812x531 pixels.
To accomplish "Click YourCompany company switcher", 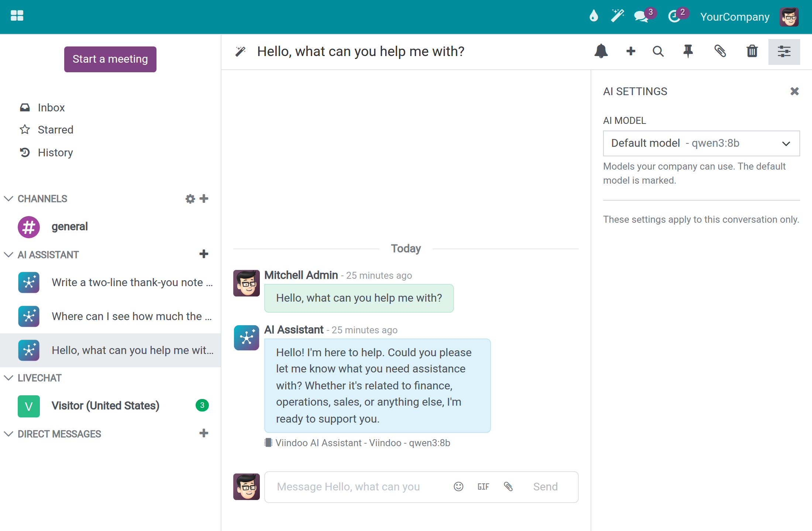I will (735, 17).
